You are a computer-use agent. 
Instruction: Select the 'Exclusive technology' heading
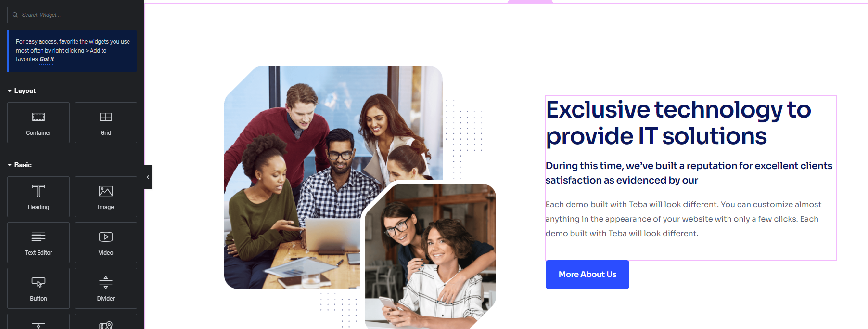pos(678,123)
